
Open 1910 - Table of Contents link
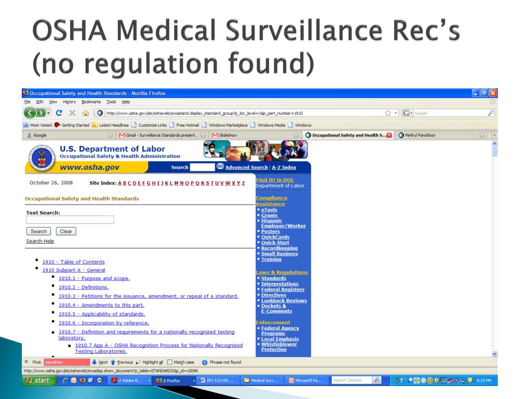tap(73, 262)
